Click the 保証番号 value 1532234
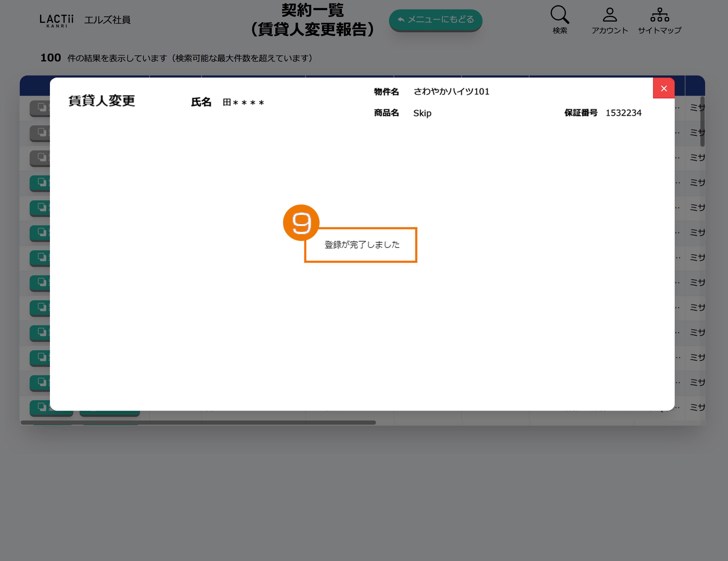Screen dimensions: 728x561 pos(623,113)
